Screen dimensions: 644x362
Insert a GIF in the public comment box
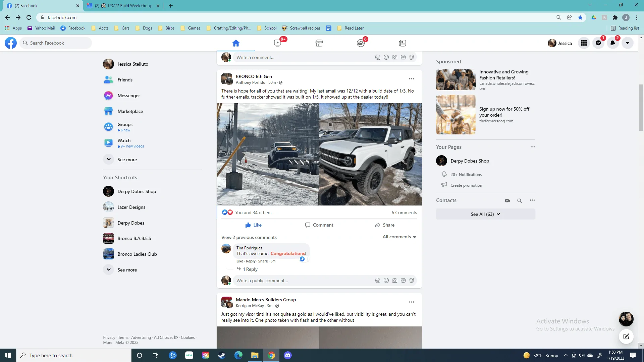click(x=403, y=281)
